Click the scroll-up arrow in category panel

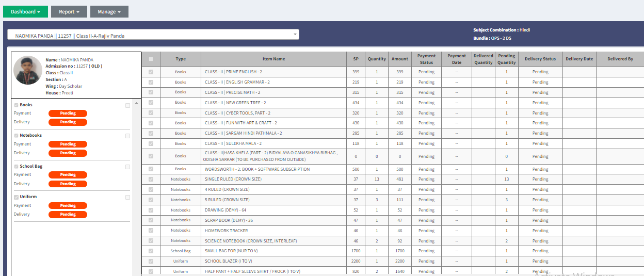[x=136, y=104]
